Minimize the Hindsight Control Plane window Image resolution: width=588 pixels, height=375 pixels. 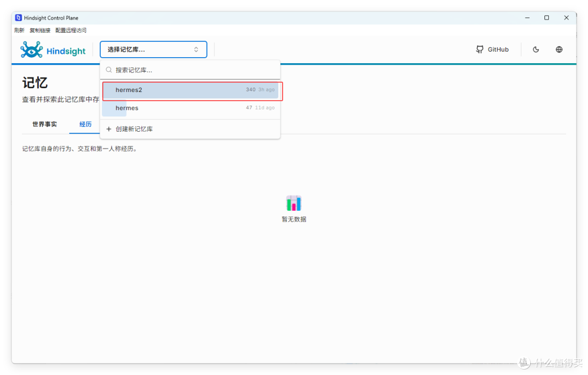pyautogui.click(x=527, y=17)
